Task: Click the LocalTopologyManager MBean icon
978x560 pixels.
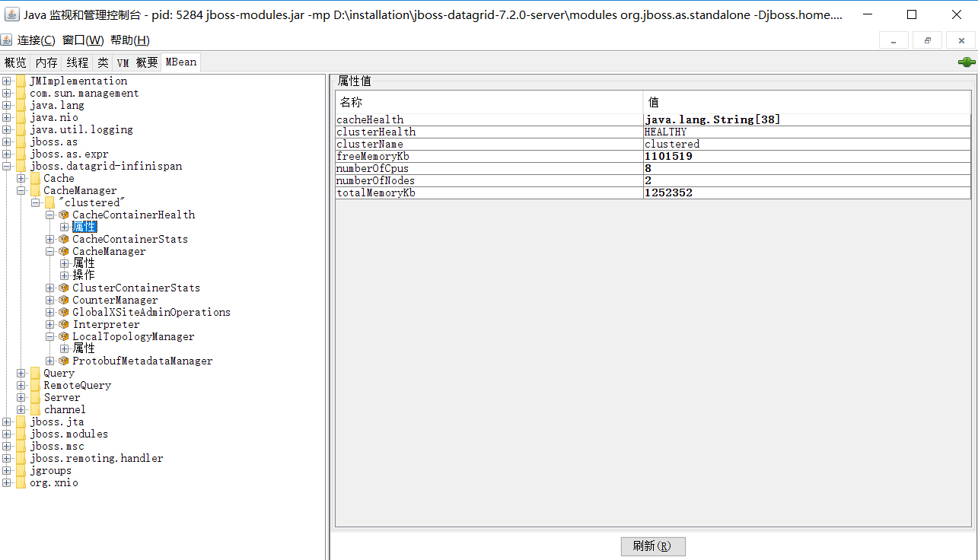Action: (x=64, y=337)
